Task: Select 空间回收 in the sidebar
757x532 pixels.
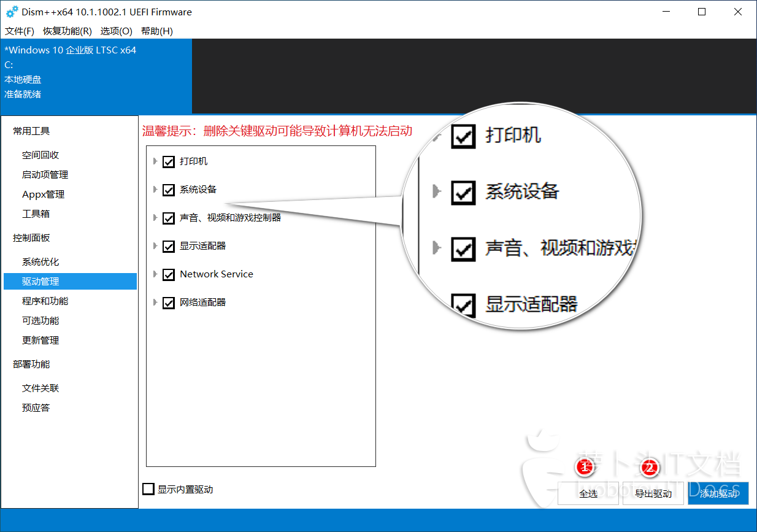Action: 40,155
